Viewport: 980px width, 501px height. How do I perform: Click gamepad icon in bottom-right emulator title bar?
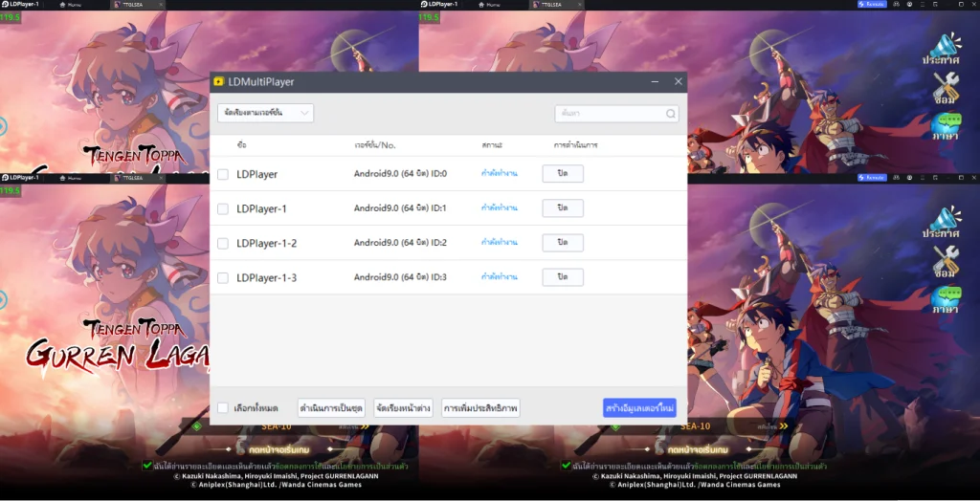(x=896, y=178)
